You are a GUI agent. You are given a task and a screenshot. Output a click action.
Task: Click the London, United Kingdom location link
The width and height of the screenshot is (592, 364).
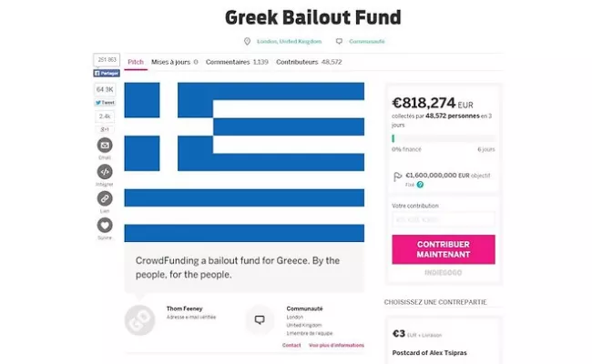point(282,41)
